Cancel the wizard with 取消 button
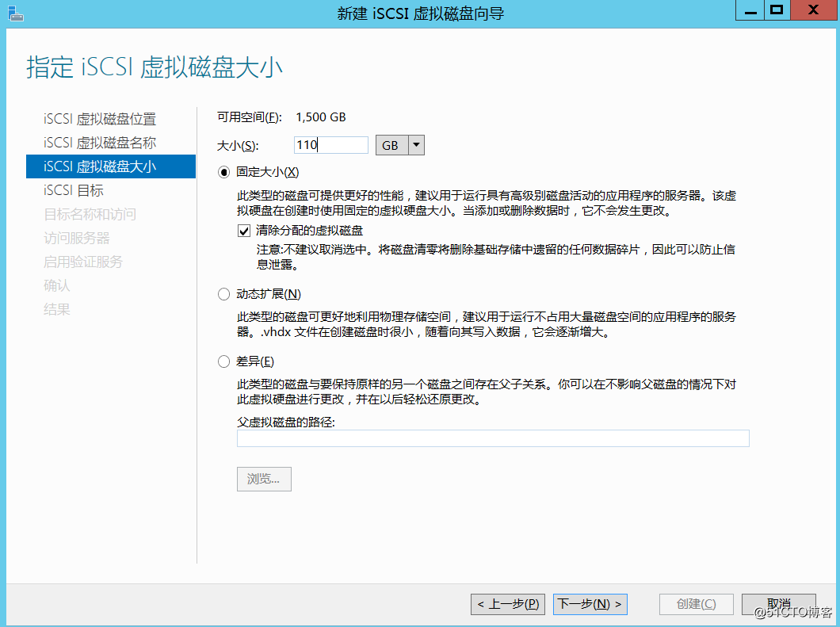The width and height of the screenshot is (840, 627). [x=779, y=605]
